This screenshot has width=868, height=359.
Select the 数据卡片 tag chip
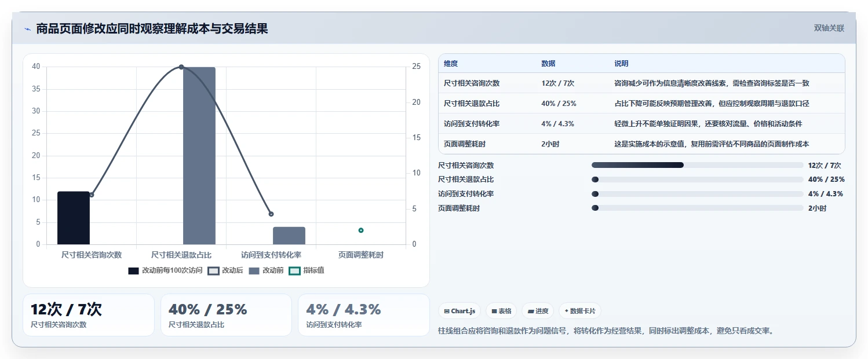(580, 311)
